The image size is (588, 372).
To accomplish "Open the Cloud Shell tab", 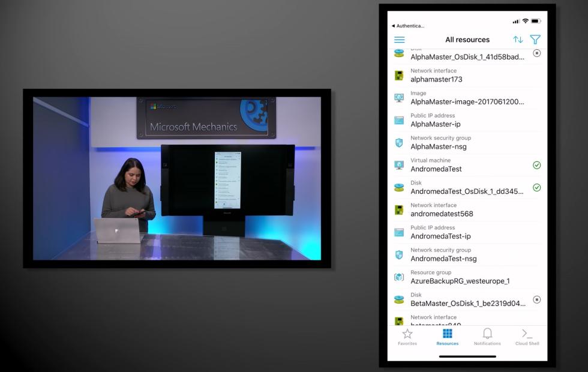I will coord(527,337).
